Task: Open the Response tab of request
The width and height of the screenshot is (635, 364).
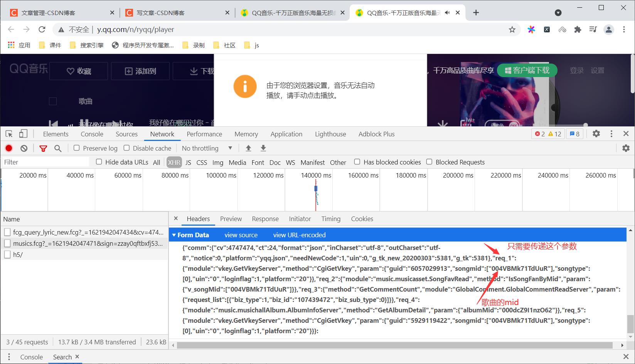Action: tap(265, 219)
